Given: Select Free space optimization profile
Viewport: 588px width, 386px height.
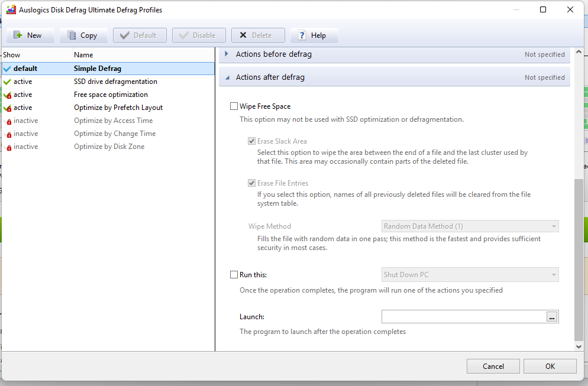Looking at the screenshot, I should 108,95.
